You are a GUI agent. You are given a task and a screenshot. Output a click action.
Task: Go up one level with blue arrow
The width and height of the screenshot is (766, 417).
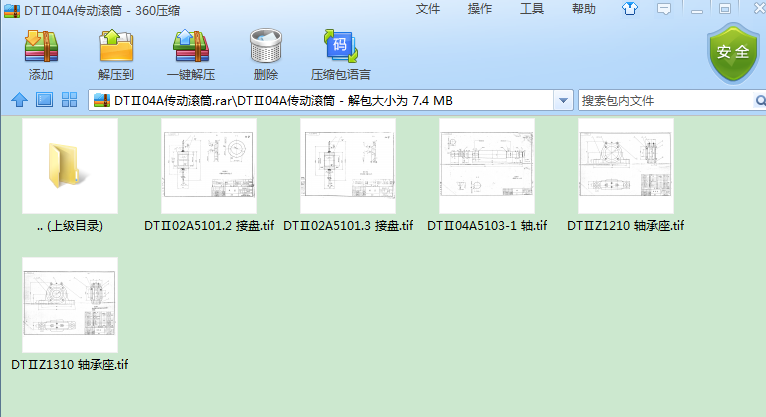coord(20,100)
